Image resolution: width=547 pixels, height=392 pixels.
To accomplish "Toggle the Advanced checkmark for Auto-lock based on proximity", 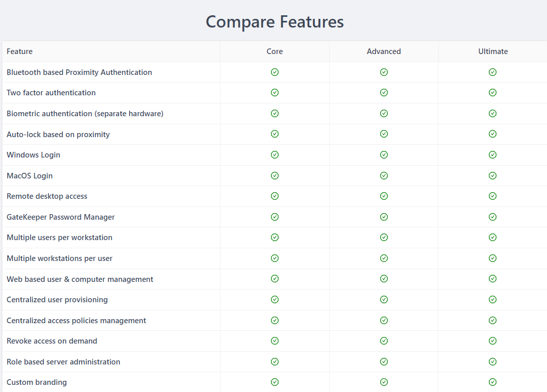I will pyautogui.click(x=384, y=134).
